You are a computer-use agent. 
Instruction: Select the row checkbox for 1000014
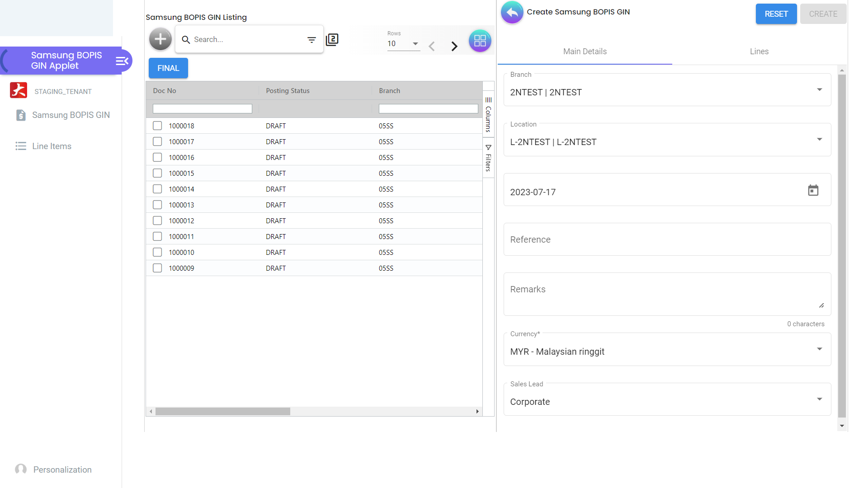point(157,189)
